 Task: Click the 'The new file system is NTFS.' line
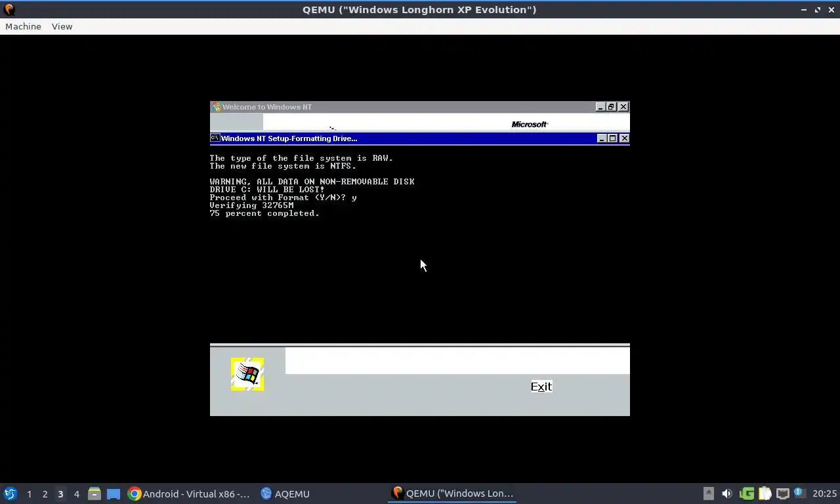(x=283, y=166)
